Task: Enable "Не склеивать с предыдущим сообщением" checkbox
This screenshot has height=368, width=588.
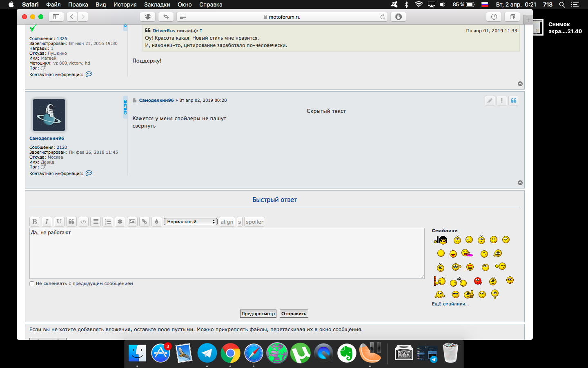Action: click(x=32, y=284)
